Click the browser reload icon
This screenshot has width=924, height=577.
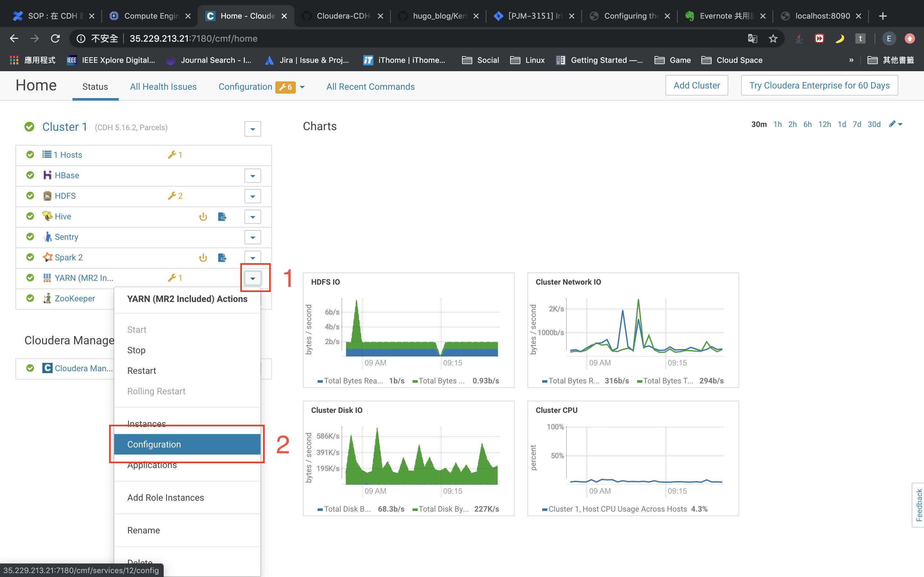[x=56, y=38]
